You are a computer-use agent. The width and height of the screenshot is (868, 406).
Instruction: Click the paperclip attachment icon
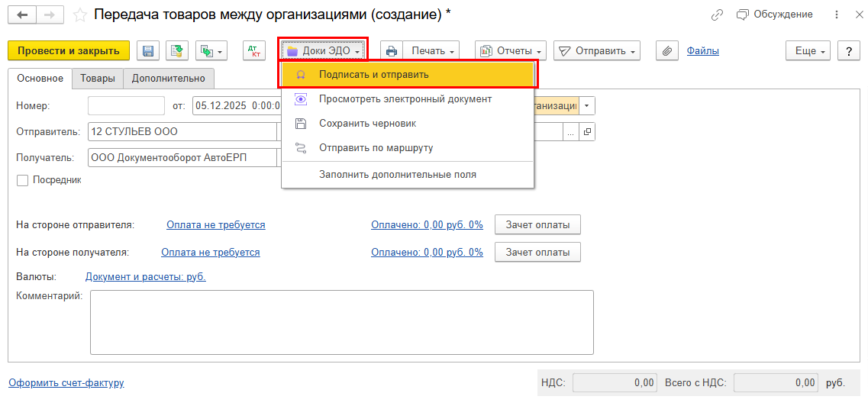(x=666, y=51)
